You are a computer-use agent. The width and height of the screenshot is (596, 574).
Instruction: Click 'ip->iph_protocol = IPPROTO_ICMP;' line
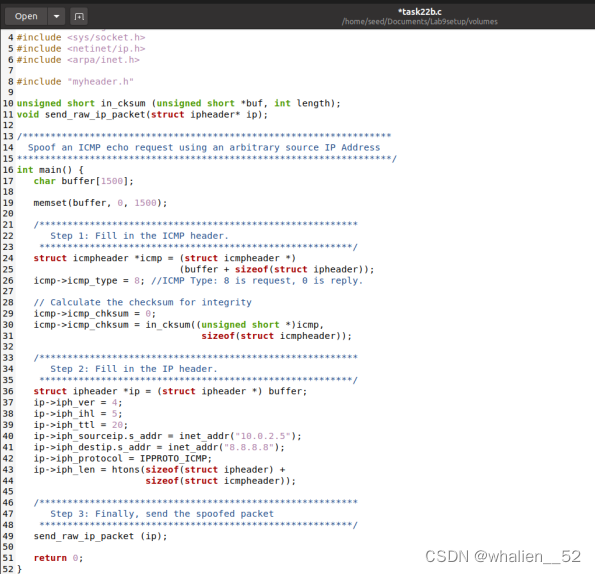[x=123, y=458]
